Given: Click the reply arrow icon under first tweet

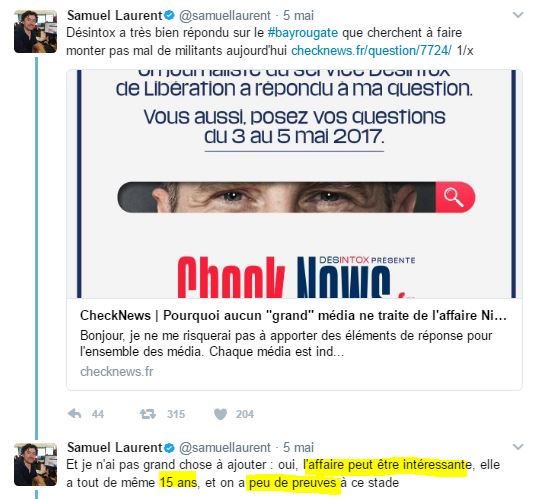Looking at the screenshot, I should coord(75,414).
